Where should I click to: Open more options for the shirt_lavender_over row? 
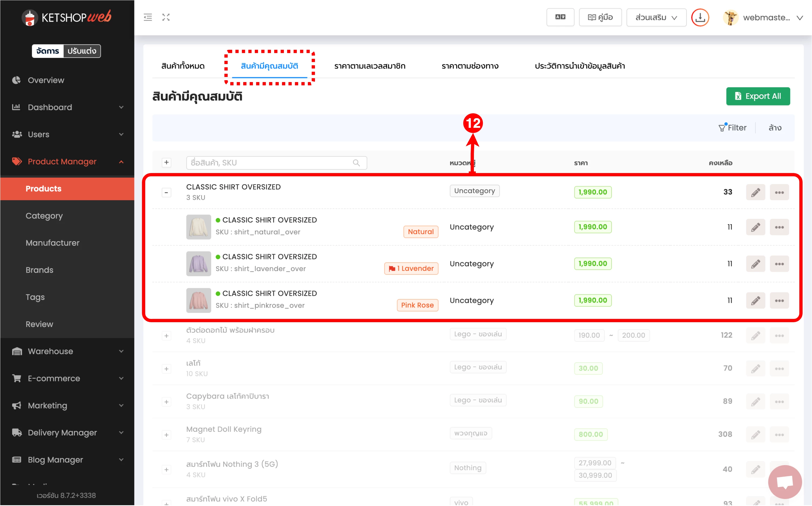779,264
